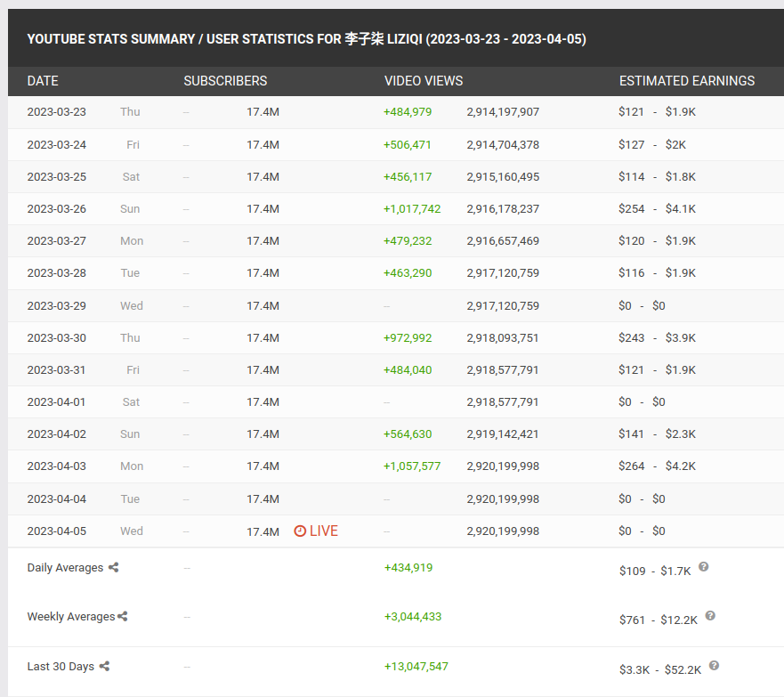Screen dimensions: 784x697
Task: Select date cell 2023-03-30
Action: pos(56,338)
